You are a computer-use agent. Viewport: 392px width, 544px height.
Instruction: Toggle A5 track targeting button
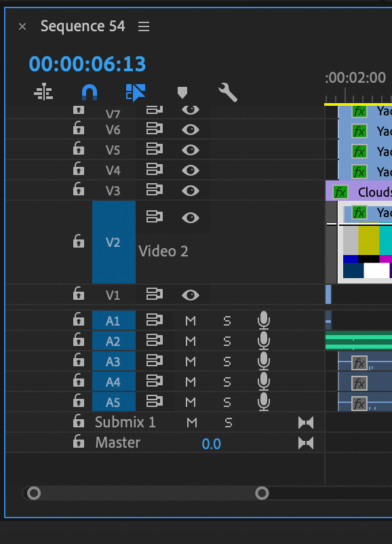(114, 402)
